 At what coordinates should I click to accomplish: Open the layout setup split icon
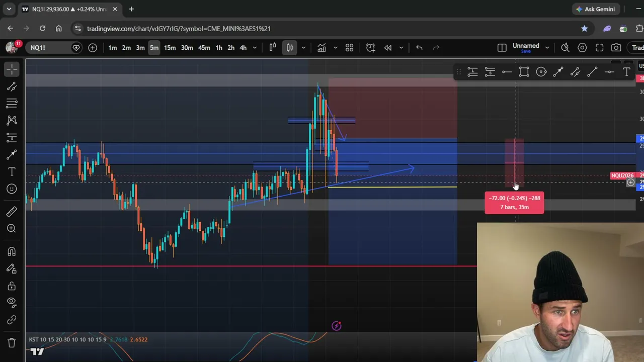(x=502, y=48)
